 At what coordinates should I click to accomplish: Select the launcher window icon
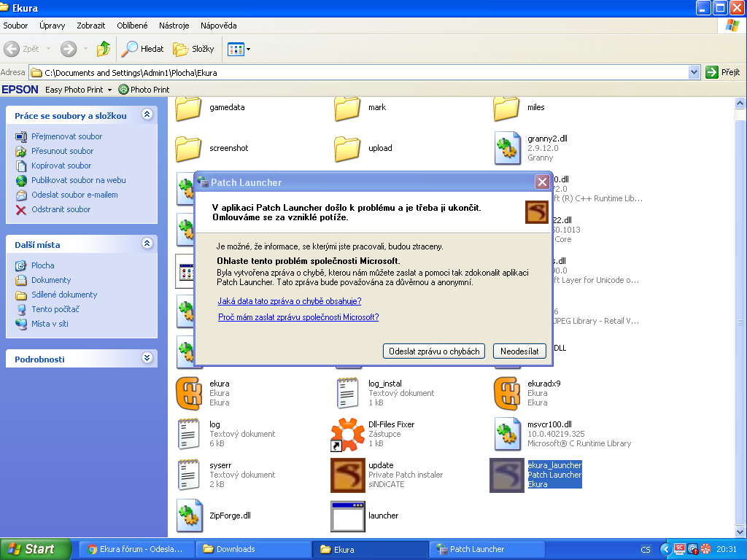point(347,516)
